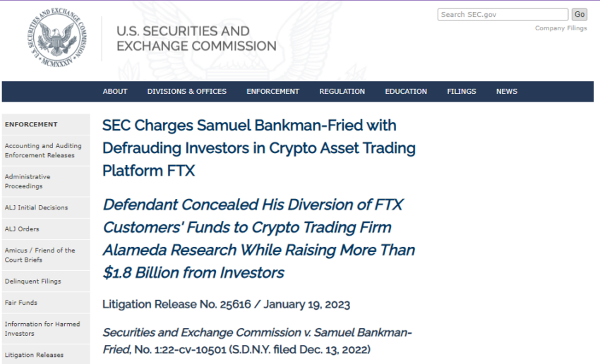This screenshot has height=364, width=600.
Task: Open the Company Filings link
Action: (561, 28)
